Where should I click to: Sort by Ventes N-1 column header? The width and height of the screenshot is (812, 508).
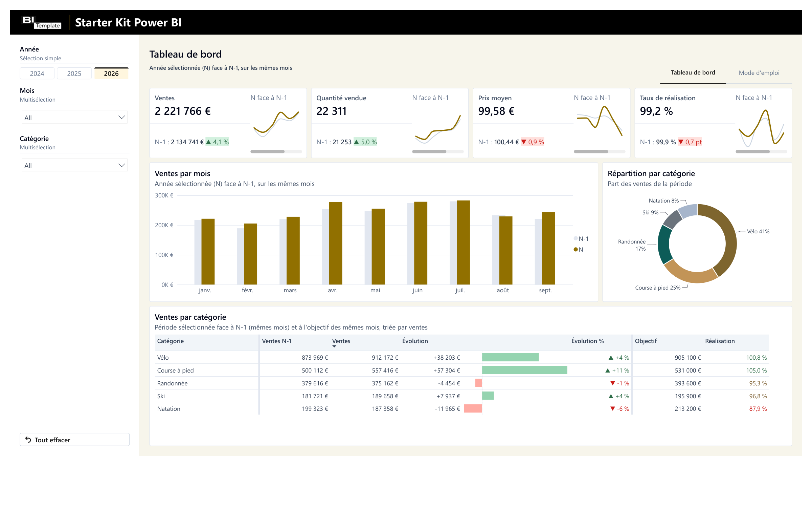click(x=277, y=341)
